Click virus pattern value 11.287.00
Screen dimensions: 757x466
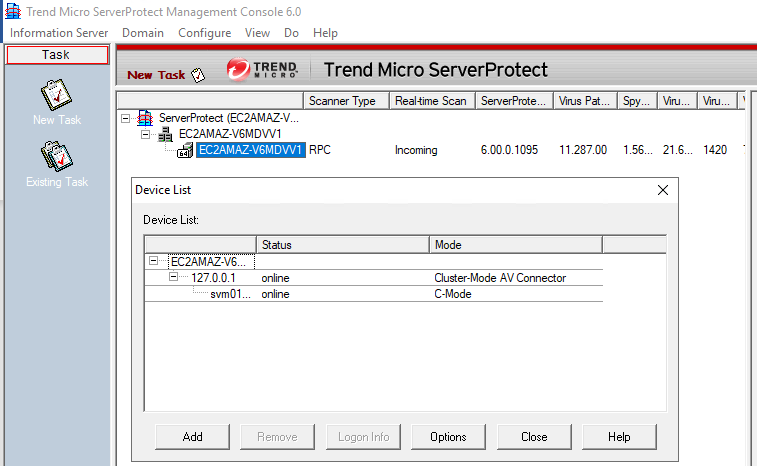click(583, 150)
